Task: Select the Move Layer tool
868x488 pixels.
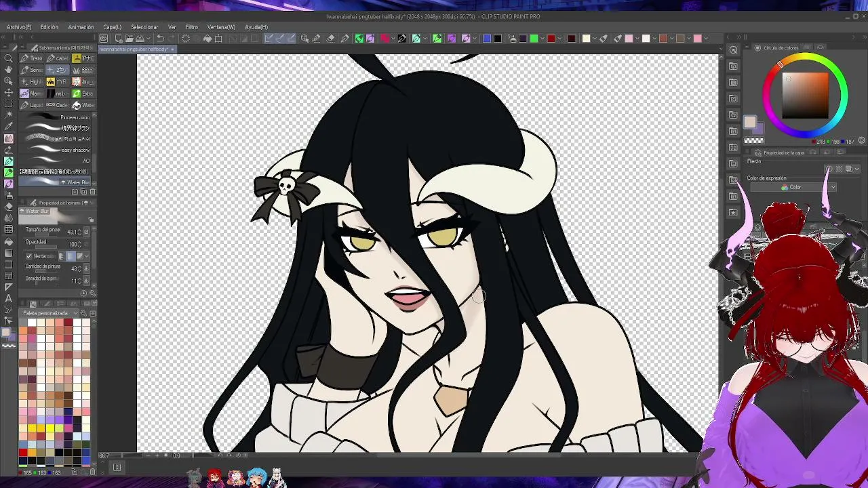Action: [x=8, y=92]
